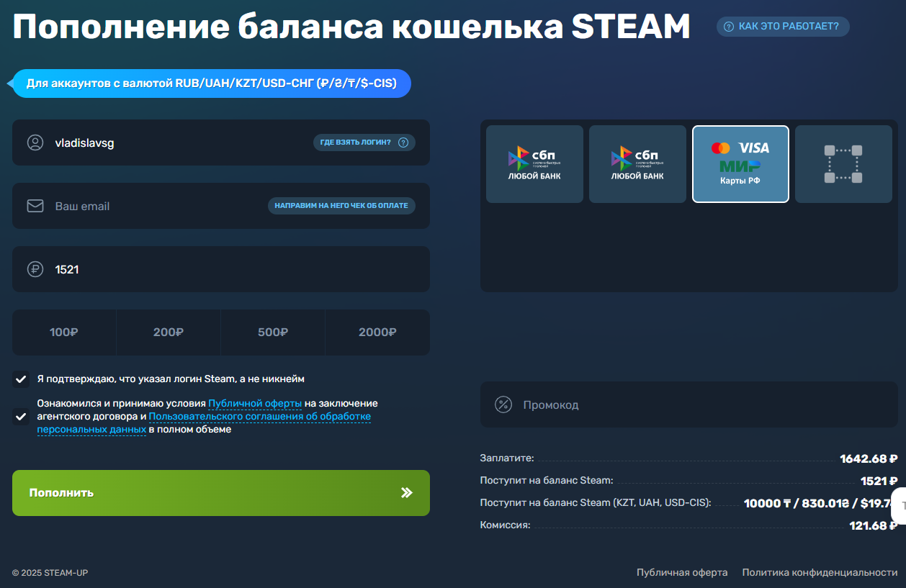The height and width of the screenshot is (588, 906).
Task: Focus the 'Ваш email' input field
Action: click(221, 206)
